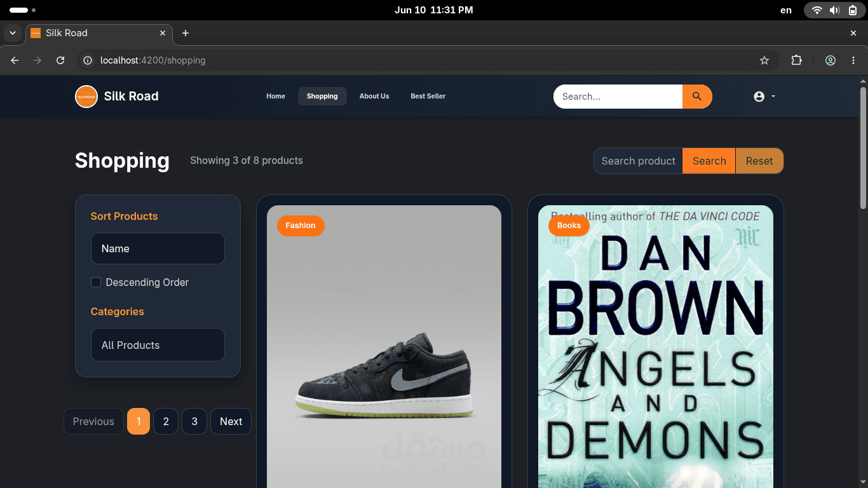Viewport: 868px width, 488px height.
Task: Open the About Us nav item
Action: click(x=374, y=97)
